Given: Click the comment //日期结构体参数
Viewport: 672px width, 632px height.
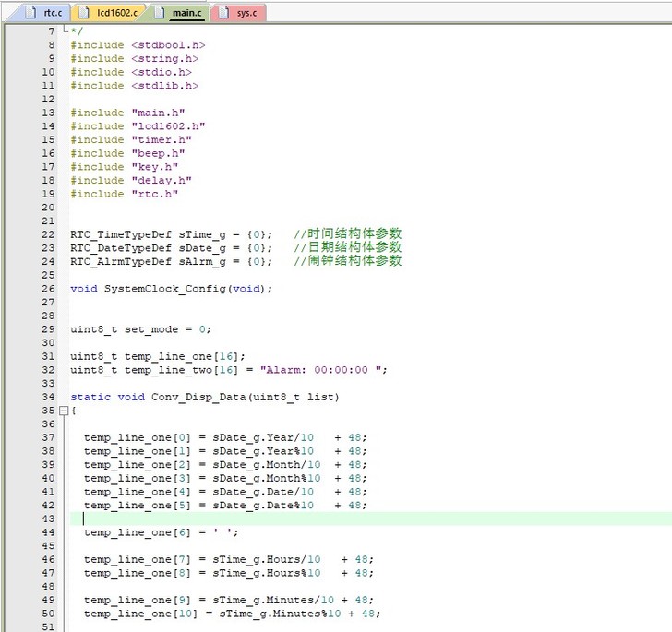Looking at the screenshot, I should tap(348, 247).
